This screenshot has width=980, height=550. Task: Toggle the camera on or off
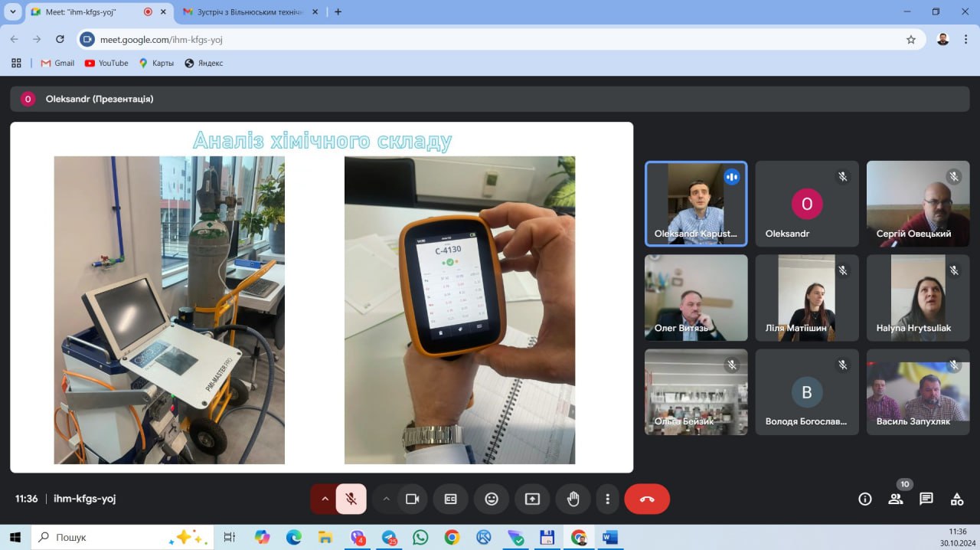coord(413,499)
